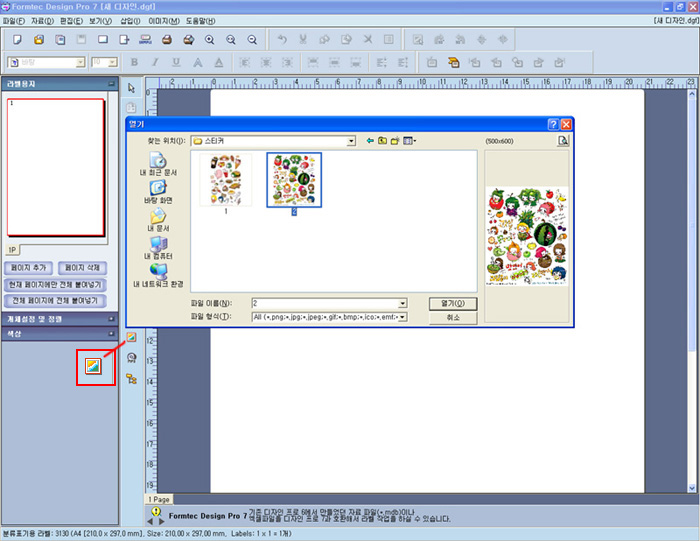Select the arrow pointer tool in the side toolbar
Image resolution: width=700 pixels, height=541 pixels.
131,88
